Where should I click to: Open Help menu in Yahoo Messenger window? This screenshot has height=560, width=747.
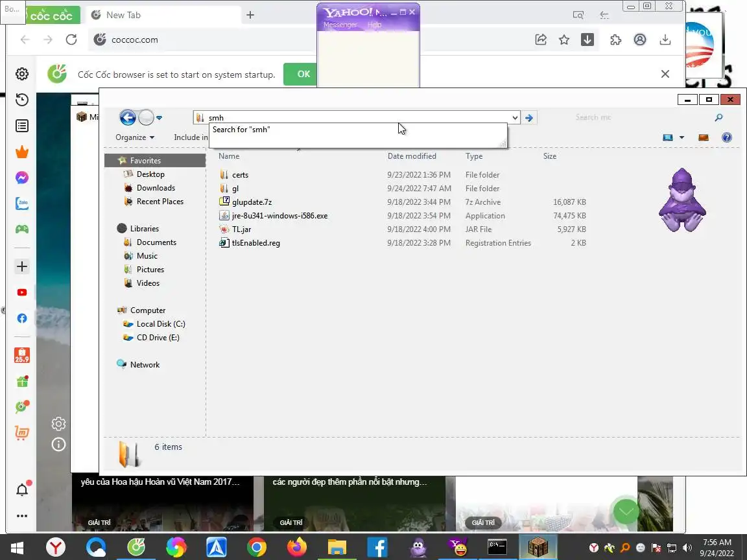(374, 25)
